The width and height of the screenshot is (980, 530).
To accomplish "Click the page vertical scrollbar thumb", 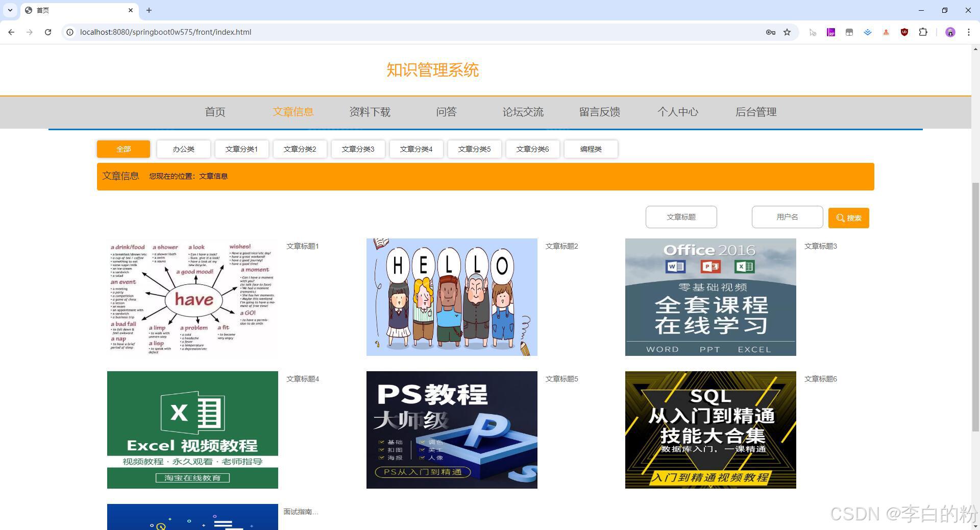I will pos(975,306).
